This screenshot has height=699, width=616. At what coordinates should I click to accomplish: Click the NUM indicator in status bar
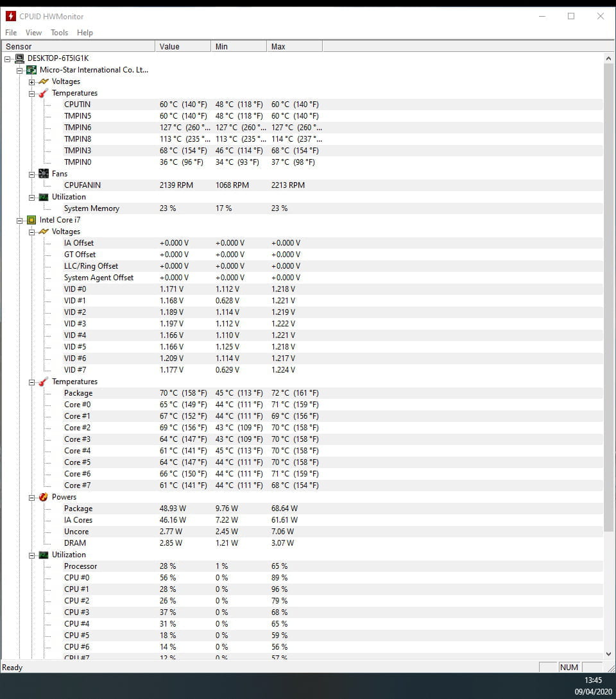[x=569, y=668]
